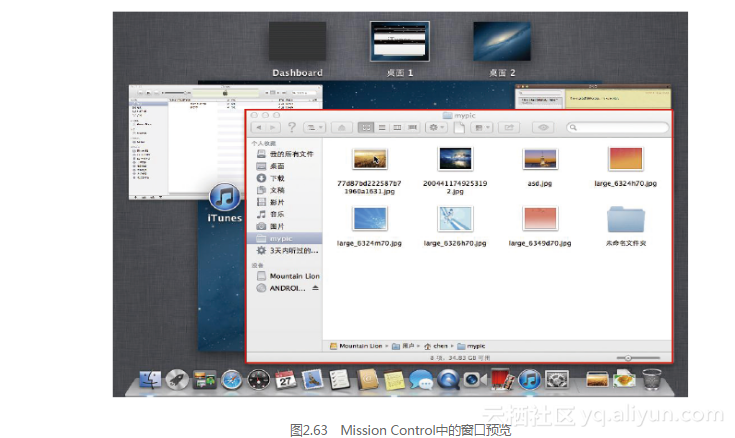Select 我的所有文件 in sidebar

(285, 154)
